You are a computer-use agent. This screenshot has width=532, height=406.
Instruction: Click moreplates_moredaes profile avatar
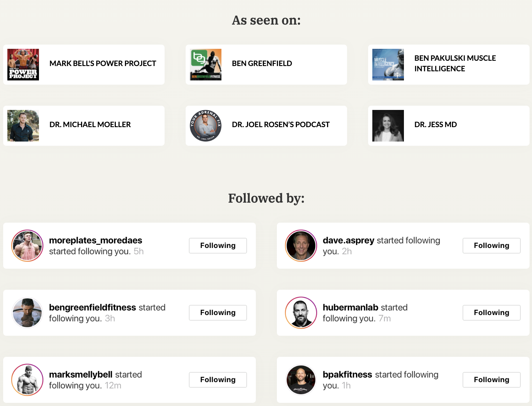[x=27, y=245]
